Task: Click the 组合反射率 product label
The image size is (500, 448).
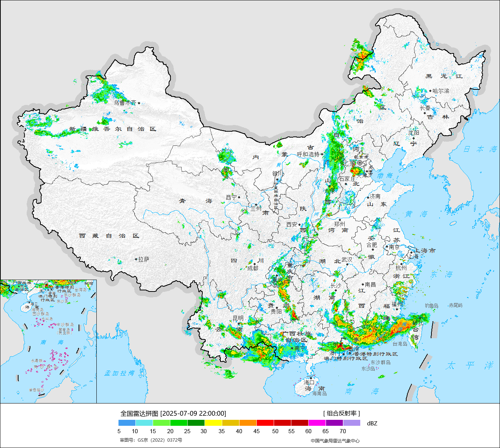Action: click(x=341, y=413)
